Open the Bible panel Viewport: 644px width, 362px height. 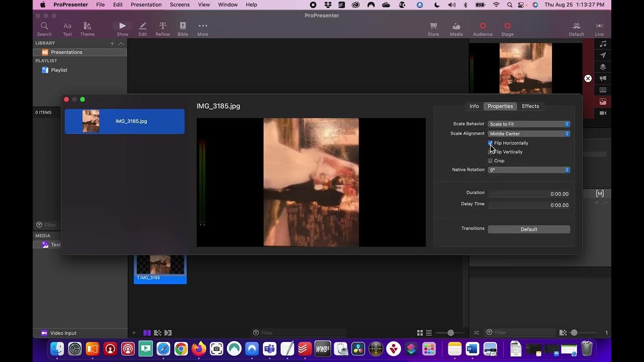tap(183, 29)
